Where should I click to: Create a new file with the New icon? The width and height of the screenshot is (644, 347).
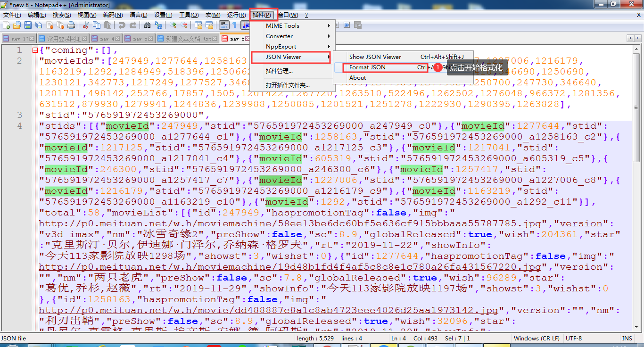point(5,25)
